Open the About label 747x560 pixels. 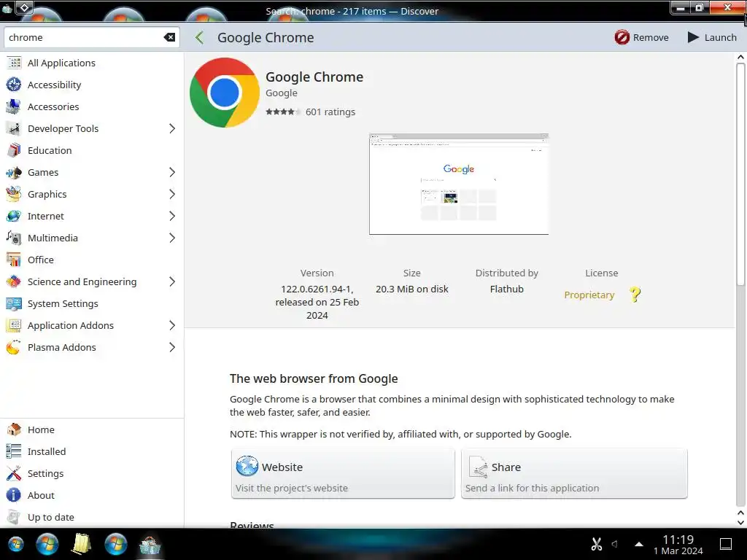[41, 495]
